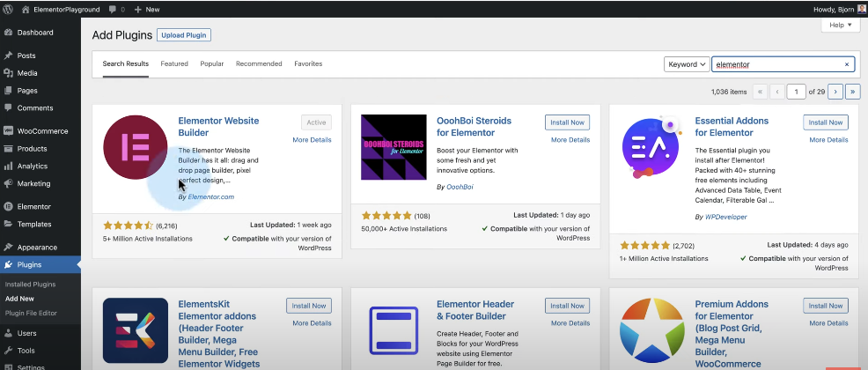This screenshot has width=868, height=370.
Task: Click the Tools wrench icon
Action: point(8,351)
